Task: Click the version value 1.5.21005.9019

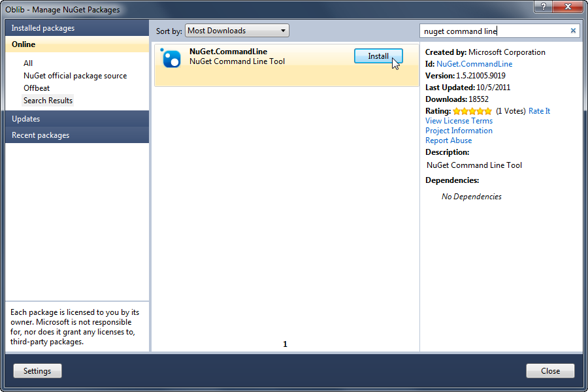Action: click(481, 76)
